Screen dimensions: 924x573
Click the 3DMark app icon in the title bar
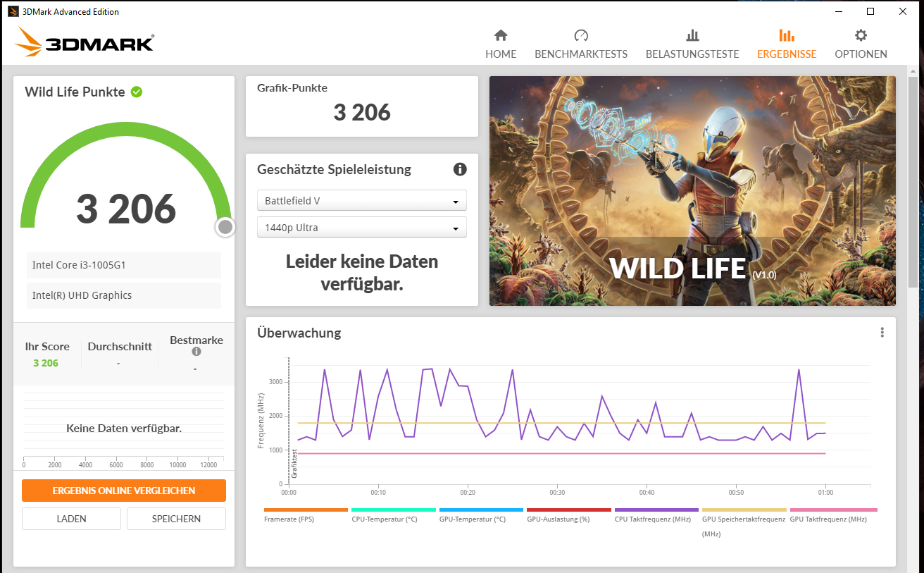tap(13, 11)
